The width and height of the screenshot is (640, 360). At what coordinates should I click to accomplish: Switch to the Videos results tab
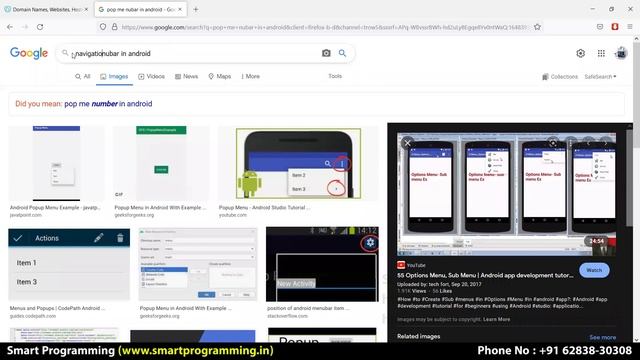pos(151,76)
